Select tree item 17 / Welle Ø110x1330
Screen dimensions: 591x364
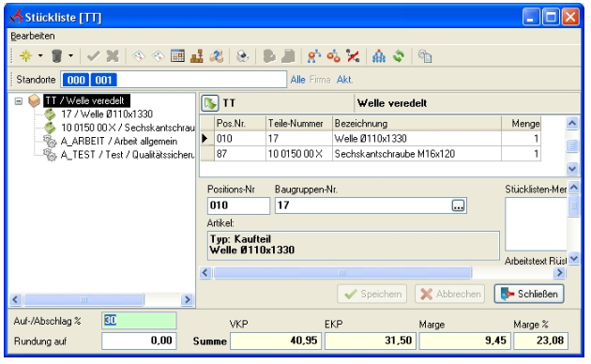pyautogui.click(x=107, y=114)
